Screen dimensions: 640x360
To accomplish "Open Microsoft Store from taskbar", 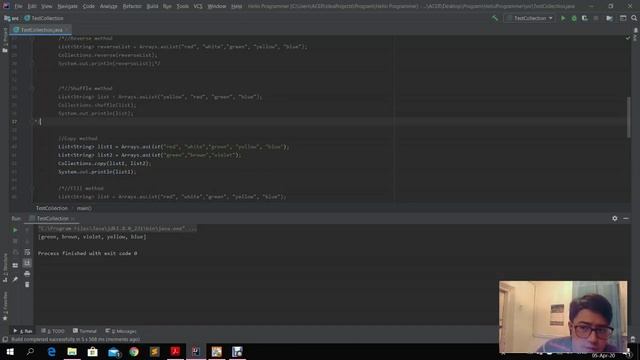I will tap(93, 352).
